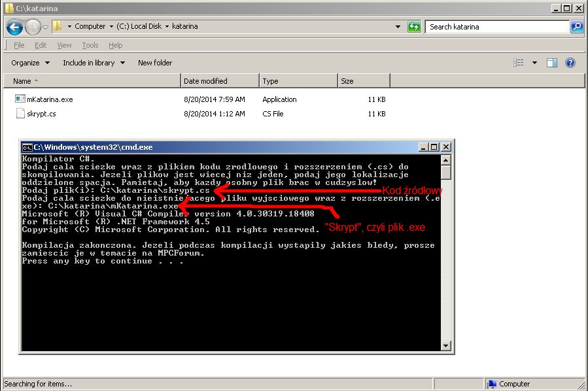The image size is (588, 391).
Task: Select Computer in the address breadcrumb
Action: (x=90, y=26)
